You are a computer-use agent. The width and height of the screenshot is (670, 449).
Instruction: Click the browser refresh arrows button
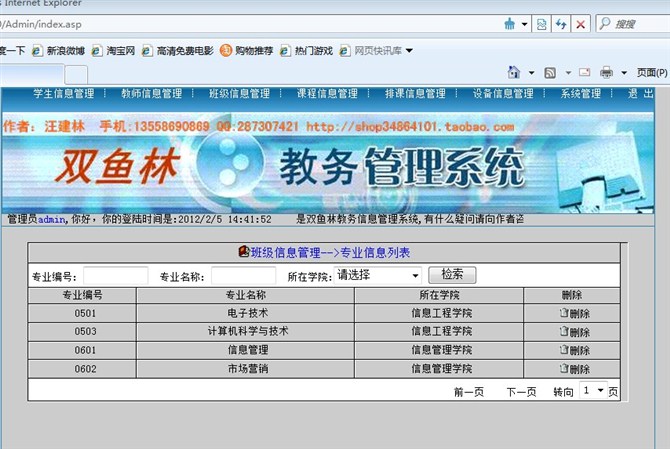coord(561,24)
